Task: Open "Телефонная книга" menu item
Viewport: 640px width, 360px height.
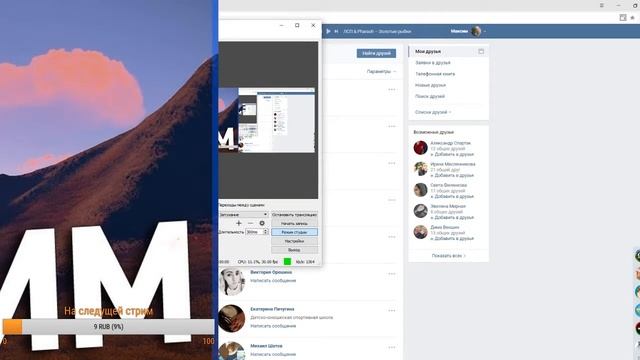Action: click(435, 74)
